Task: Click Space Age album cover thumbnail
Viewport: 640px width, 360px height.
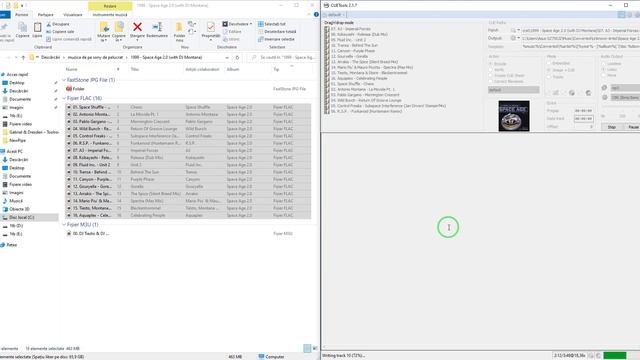Action: [514, 116]
